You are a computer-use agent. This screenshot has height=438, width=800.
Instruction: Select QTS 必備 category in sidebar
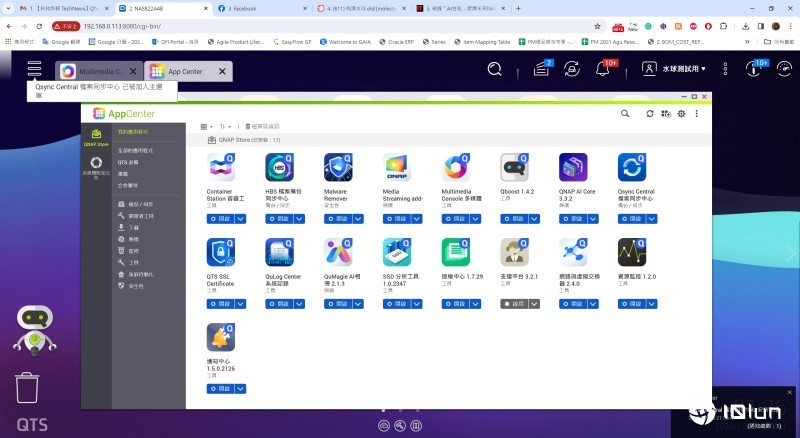129,161
